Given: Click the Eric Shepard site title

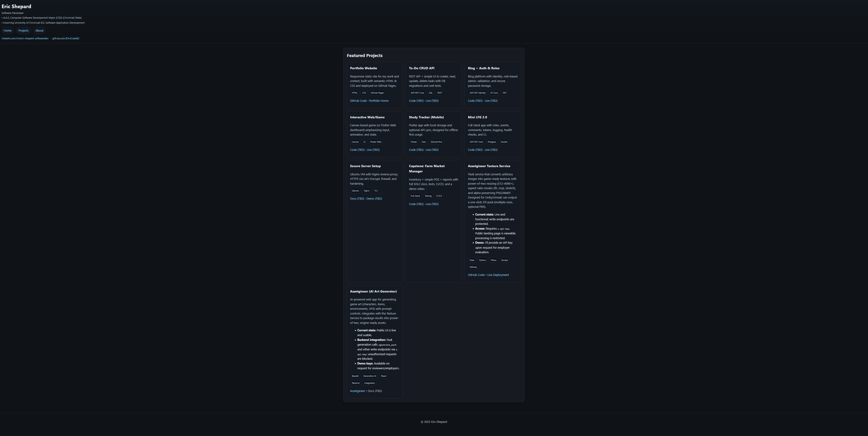Looking at the screenshot, I should 16,6.
